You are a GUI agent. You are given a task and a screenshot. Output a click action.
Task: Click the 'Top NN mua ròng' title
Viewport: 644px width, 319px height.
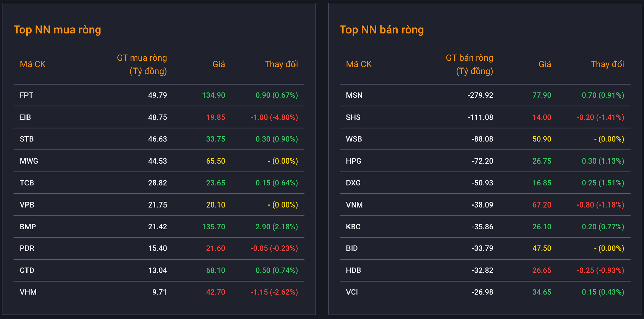pyautogui.click(x=57, y=30)
